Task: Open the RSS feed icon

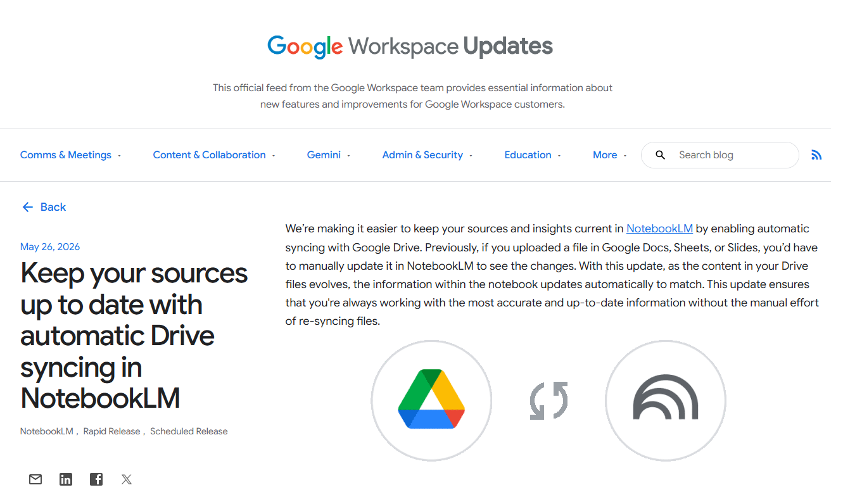Action: pyautogui.click(x=816, y=155)
